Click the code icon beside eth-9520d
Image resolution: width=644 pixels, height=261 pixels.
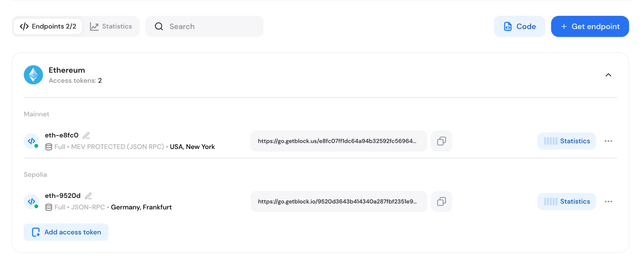[31, 201]
